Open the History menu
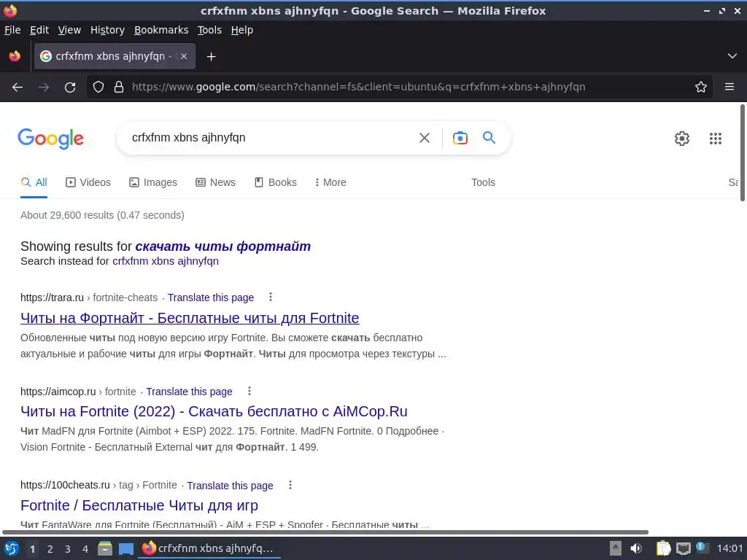The height and width of the screenshot is (560, 747). 107,30
